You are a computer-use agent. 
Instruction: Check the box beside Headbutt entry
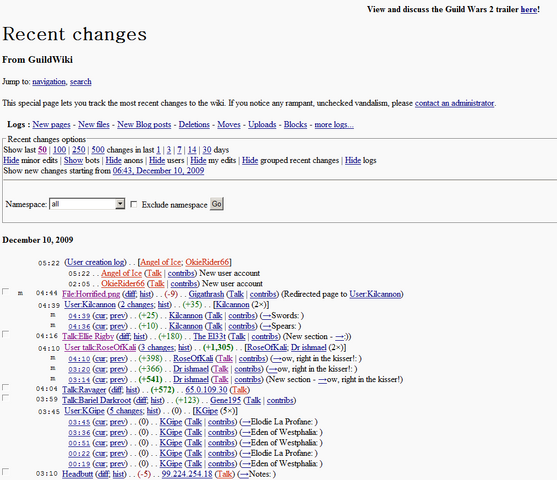point(5,472)
